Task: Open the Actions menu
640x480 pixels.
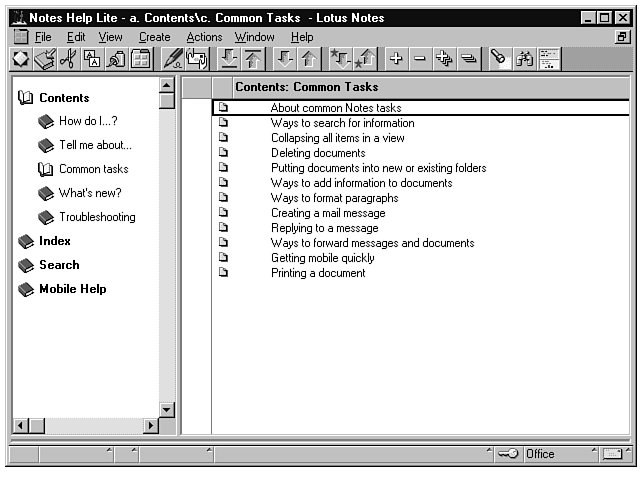Action: point(204,37)
